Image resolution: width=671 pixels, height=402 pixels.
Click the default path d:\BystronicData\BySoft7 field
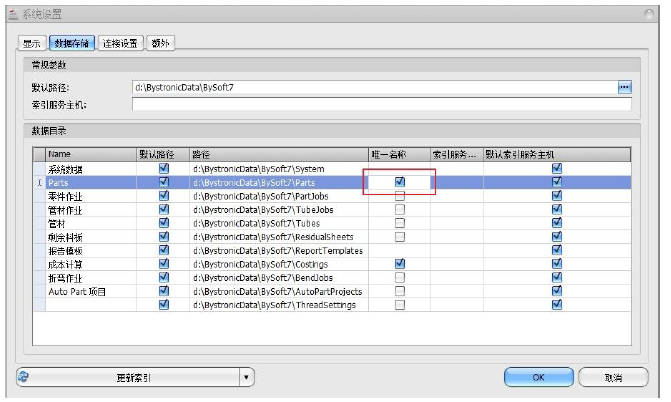(x=375, y=87)
